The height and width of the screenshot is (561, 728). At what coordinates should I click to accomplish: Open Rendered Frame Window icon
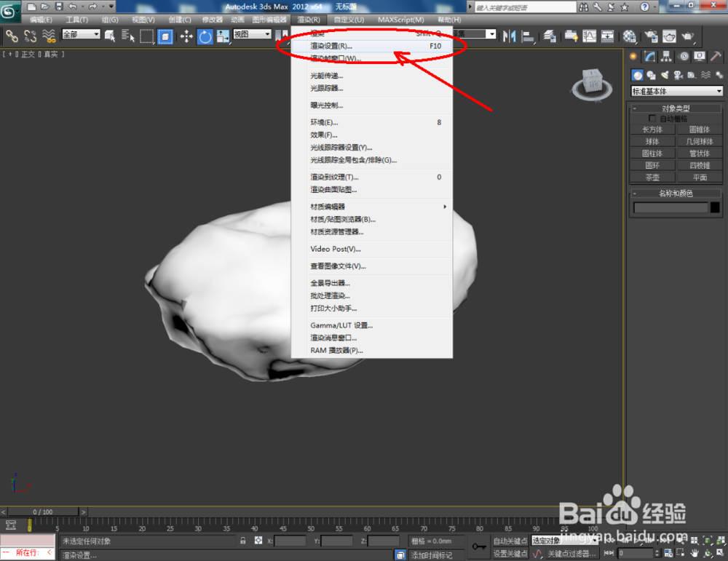tap(669, 36)
